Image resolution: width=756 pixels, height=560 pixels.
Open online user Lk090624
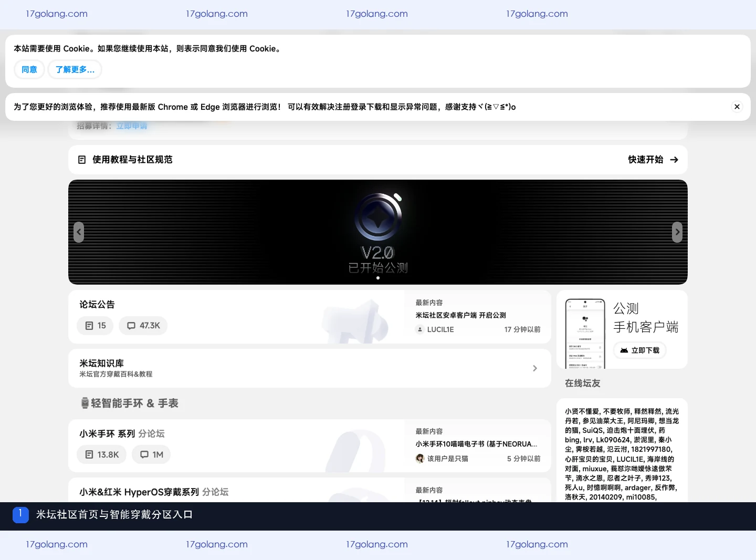[613, 440]
